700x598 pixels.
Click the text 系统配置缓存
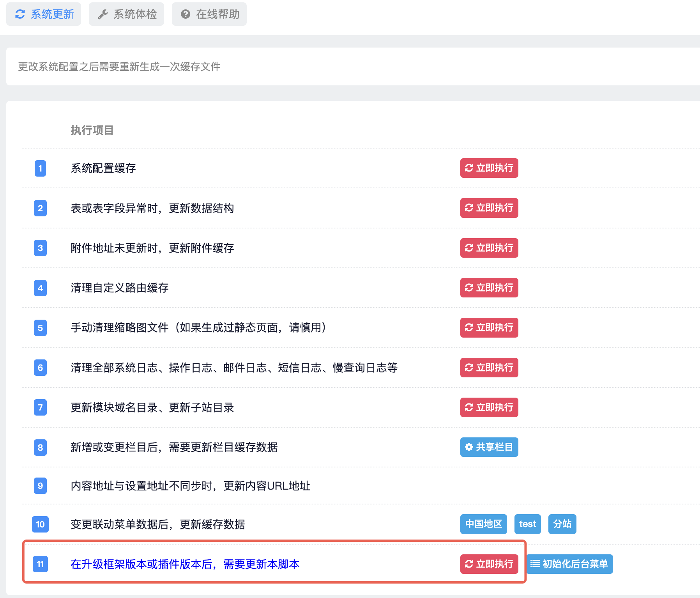103,168
